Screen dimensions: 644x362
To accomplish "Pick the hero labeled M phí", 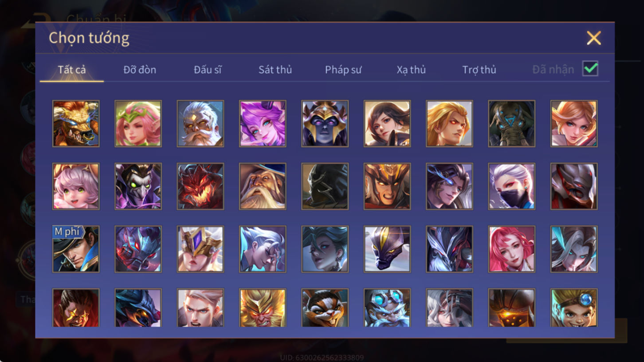I will pyautogui.click(x=76, y=249).
